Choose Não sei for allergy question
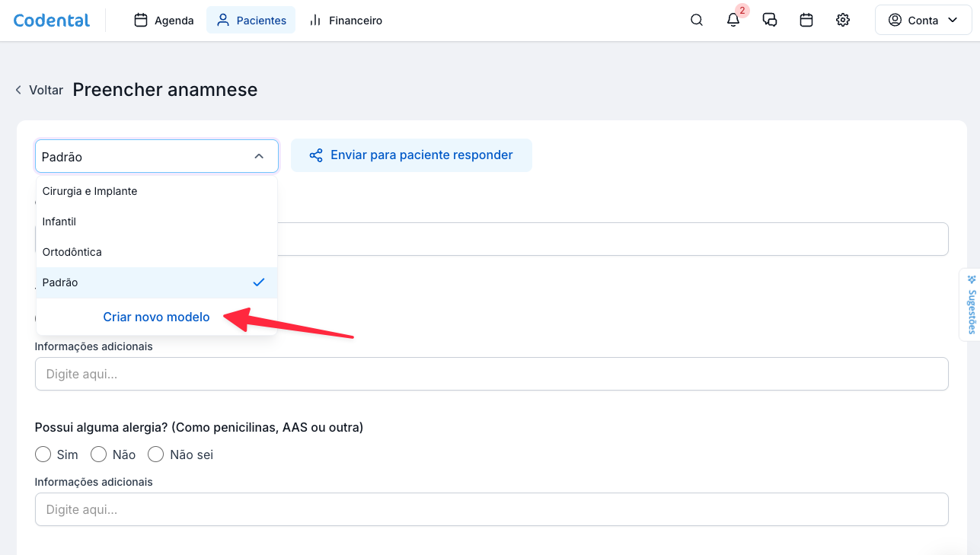This screenshot has width=980, height=555. coord(156,455)
